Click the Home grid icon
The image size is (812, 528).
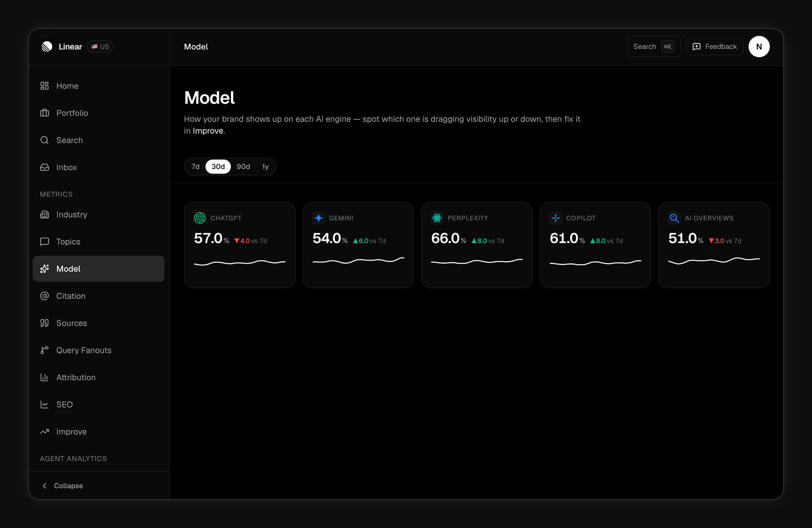(x=45, y=86)
